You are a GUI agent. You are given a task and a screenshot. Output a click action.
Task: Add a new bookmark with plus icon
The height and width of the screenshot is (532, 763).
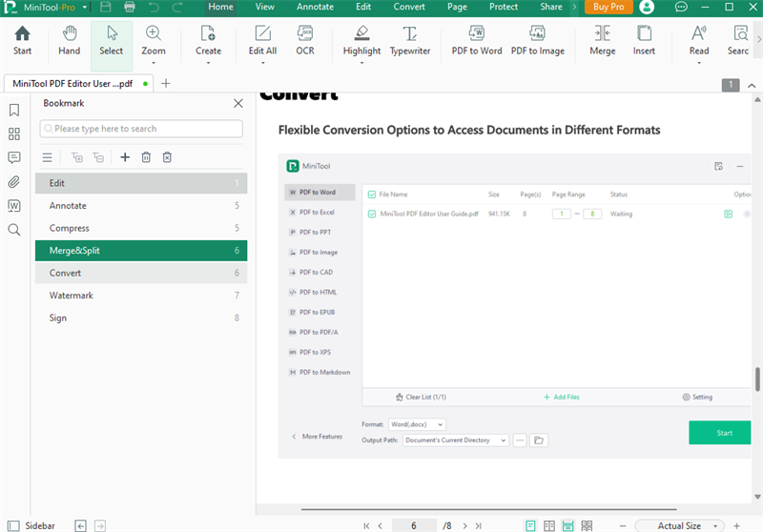point(125,157)
